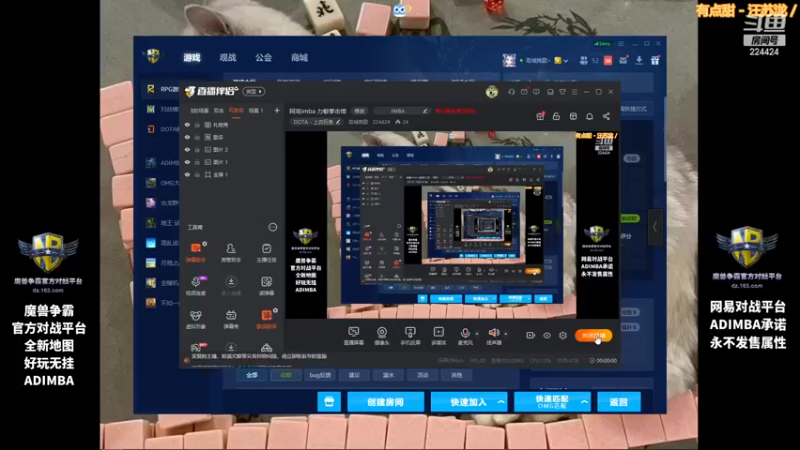
Task: Start recording with the video camera icon
Action: 530,335
